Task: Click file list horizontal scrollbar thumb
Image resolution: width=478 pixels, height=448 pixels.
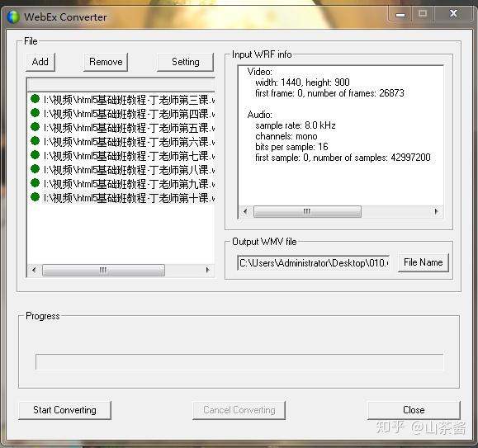Action: (x=103, y=270)
